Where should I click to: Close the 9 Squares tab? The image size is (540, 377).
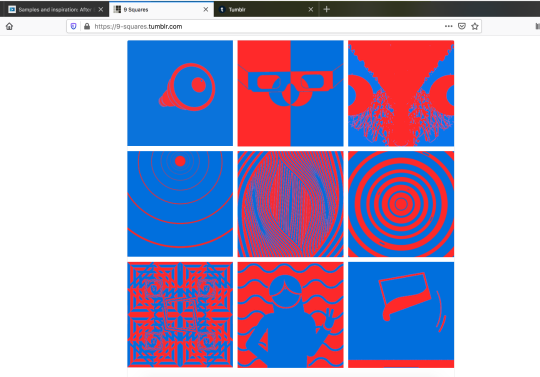pos(206,10)
